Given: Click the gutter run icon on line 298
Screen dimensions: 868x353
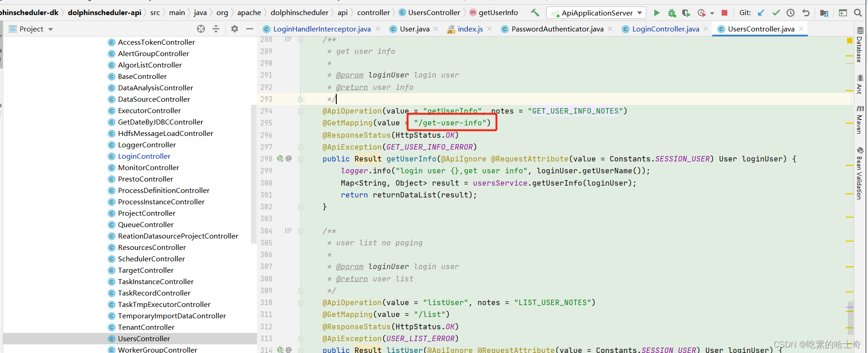Looking at the screenshot, I should [x=280, y=159].
